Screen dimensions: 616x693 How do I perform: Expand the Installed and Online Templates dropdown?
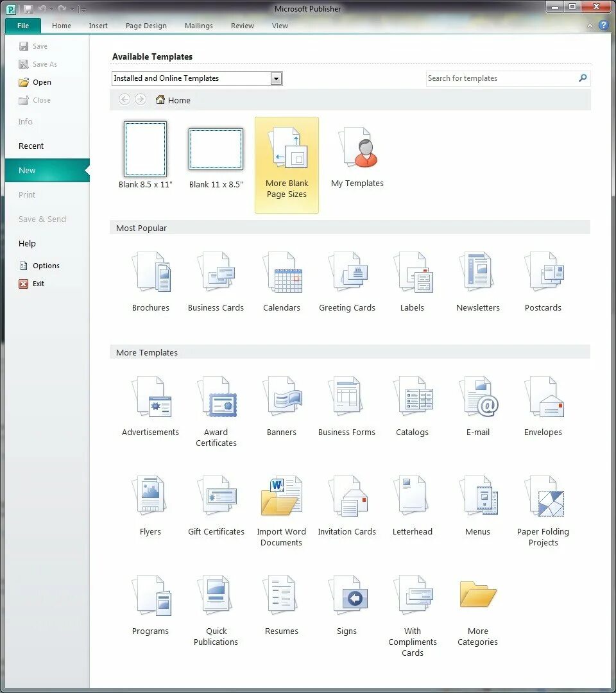[x=276, y=79]
